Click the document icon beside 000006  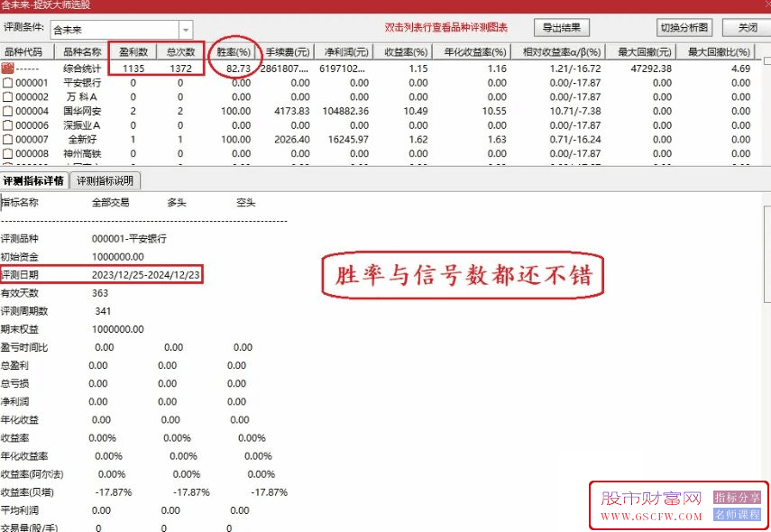[7, 125]
